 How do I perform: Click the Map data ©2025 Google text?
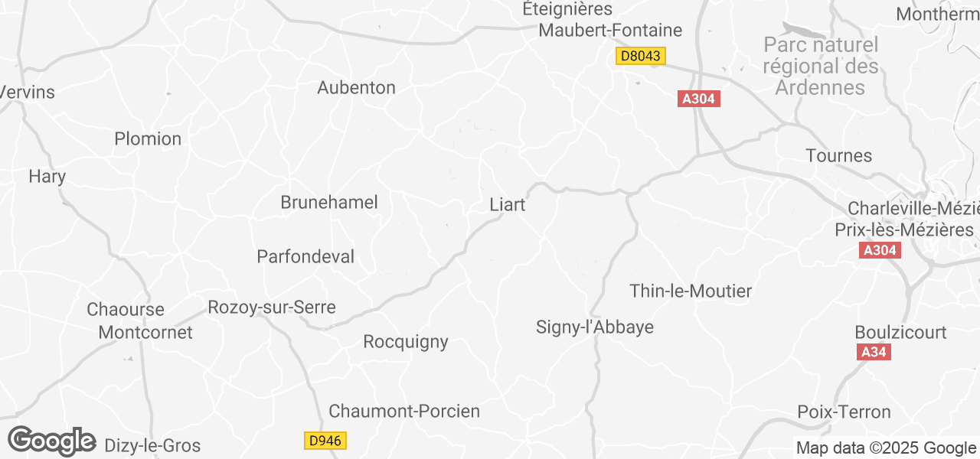point(886,448)
